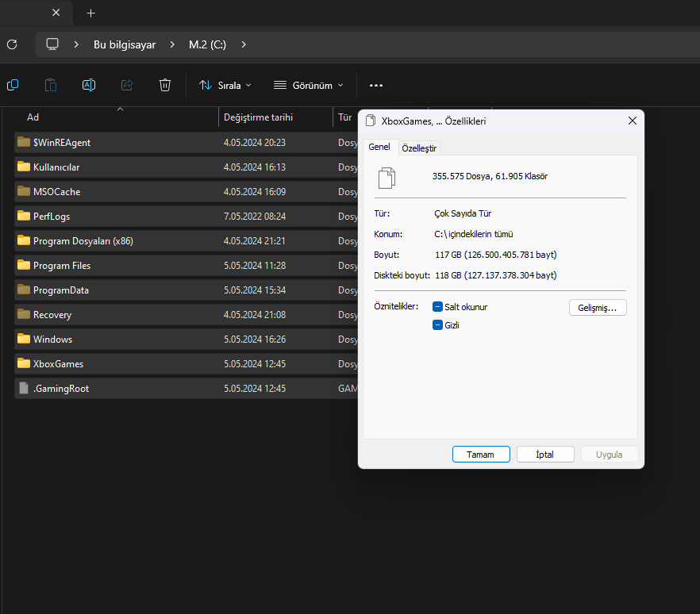Open the Görünüm view dropdown
This screenshot has height=614, width=700.
pyautogui.click(x=309, y=85)
